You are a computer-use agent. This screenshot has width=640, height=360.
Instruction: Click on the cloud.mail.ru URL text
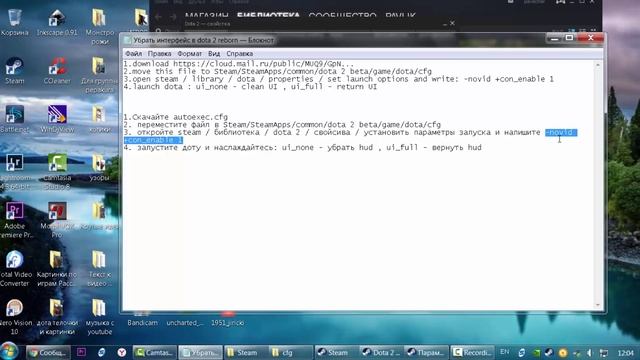coord(264,64)
